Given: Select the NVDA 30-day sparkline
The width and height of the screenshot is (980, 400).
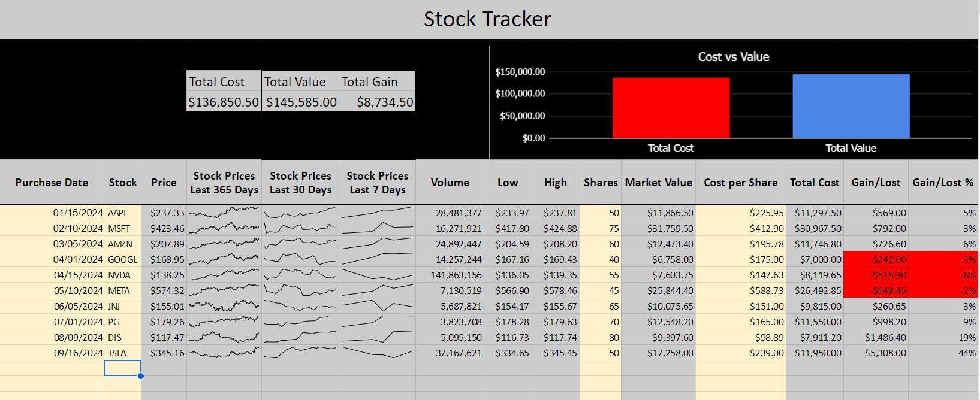Looking at the screenshot, I should tap(300, 275).
